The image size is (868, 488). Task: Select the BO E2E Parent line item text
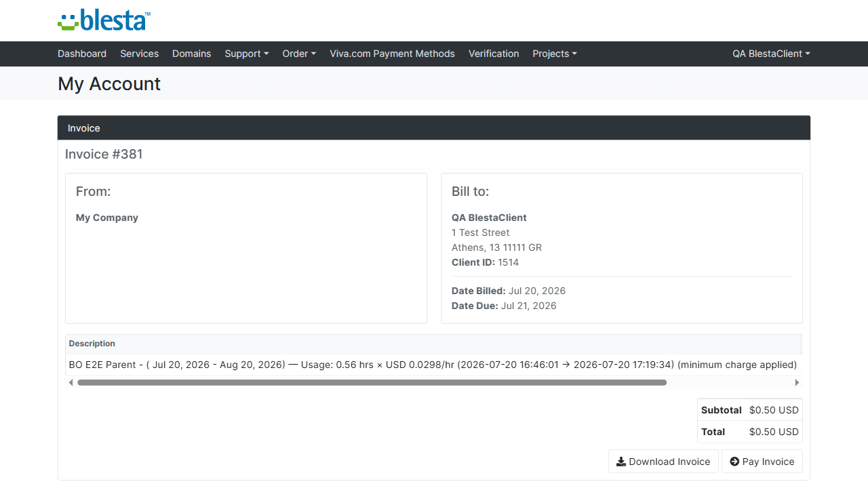point(433,365)
